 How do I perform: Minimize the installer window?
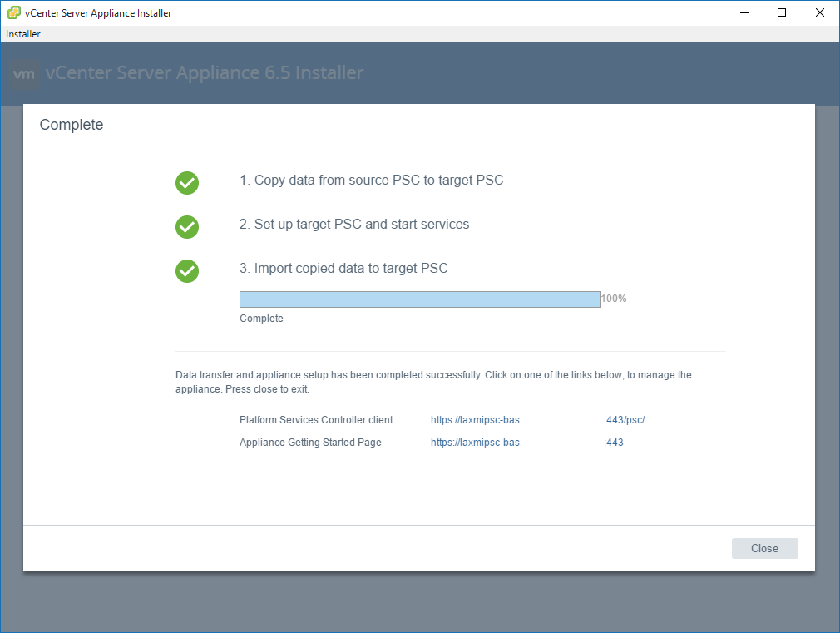744,13
